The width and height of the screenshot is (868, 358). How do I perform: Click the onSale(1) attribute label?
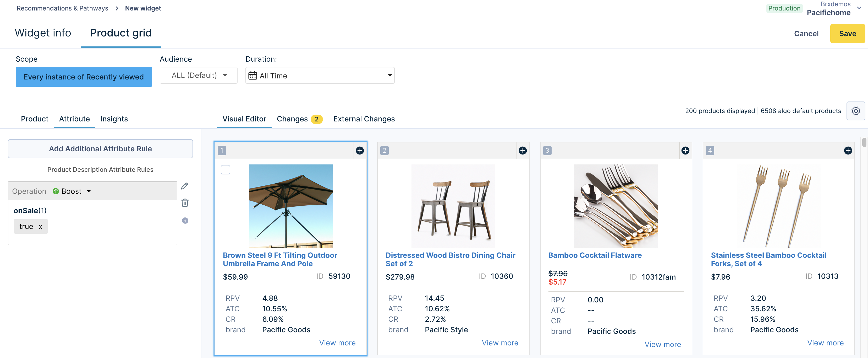(30, 210)
